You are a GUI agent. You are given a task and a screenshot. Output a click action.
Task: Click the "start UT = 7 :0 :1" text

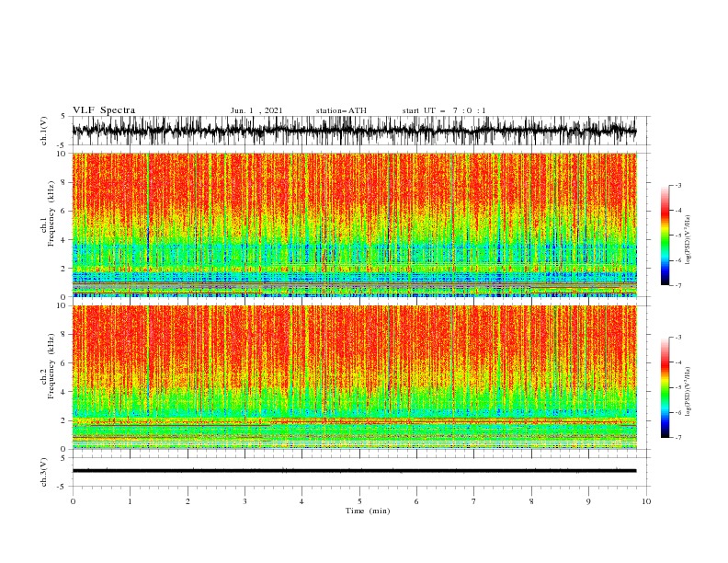coord(444,110)
